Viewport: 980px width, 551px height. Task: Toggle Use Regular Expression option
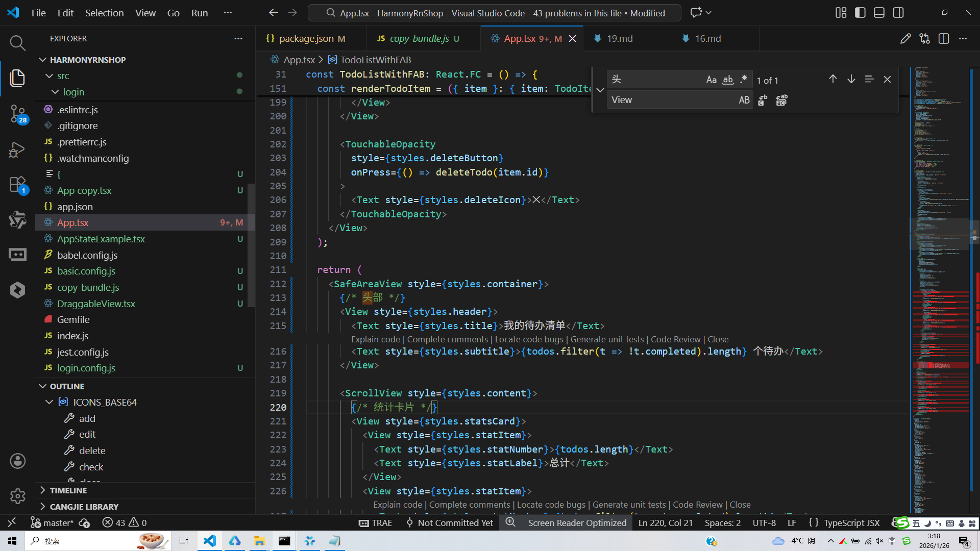click(x=744, y=80)
